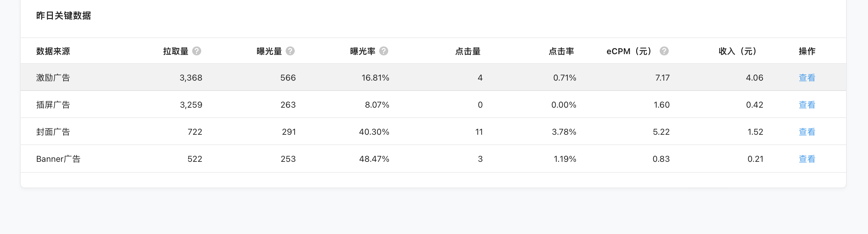Open 查看 link for 激励广告 row

pyautogui.click(x=807, y=78)
